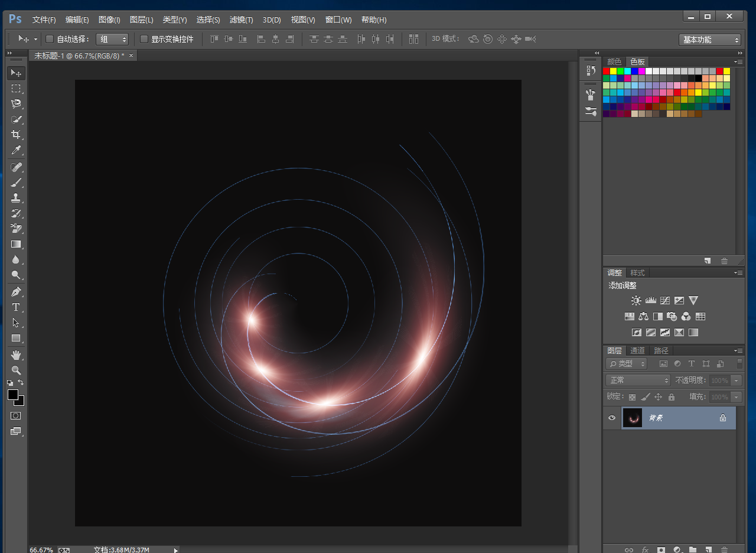This screenshot has width=756, height=553.
Task: Add a Levels adjustment
Action: click(651, 301)
